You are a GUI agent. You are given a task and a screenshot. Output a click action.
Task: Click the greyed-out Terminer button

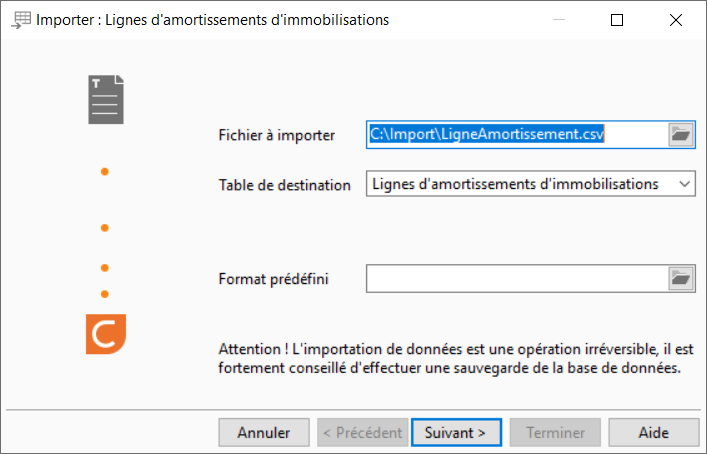555,433
